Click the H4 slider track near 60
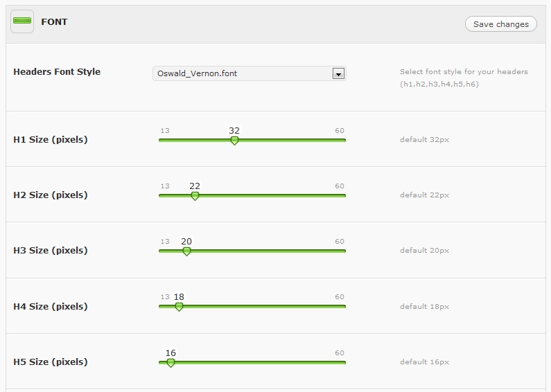The image size is (551, 392). click(340, 306)
